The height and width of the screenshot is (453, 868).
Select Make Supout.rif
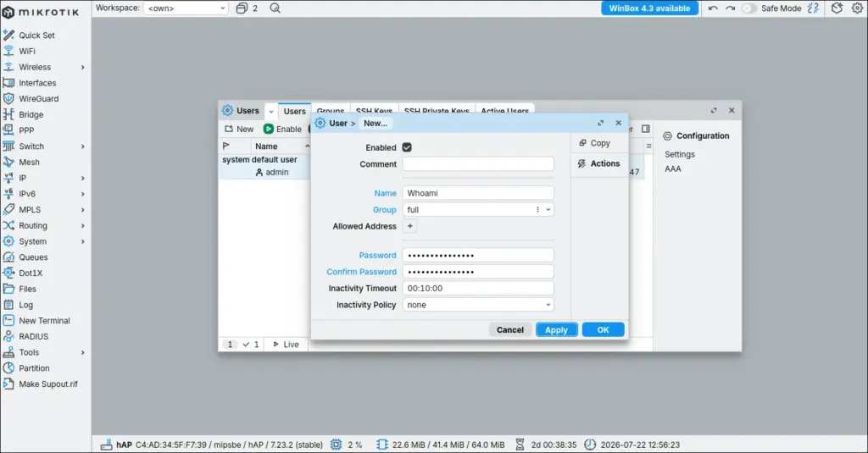pyautogui.click(x=47, y=384)
